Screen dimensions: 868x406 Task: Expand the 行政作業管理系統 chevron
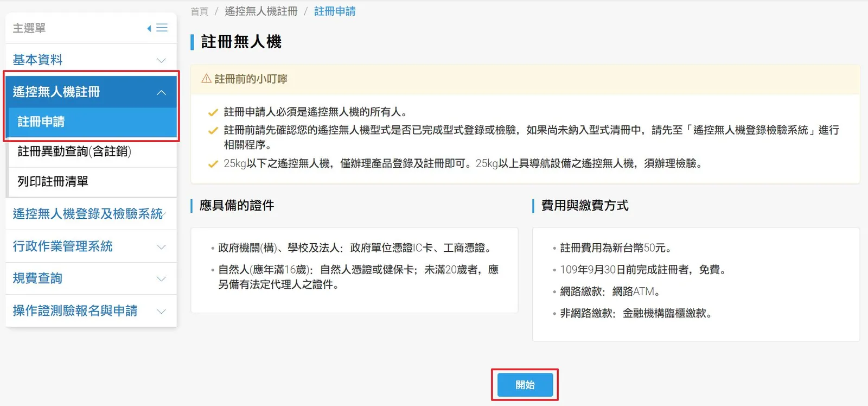[x=161, y=247]
